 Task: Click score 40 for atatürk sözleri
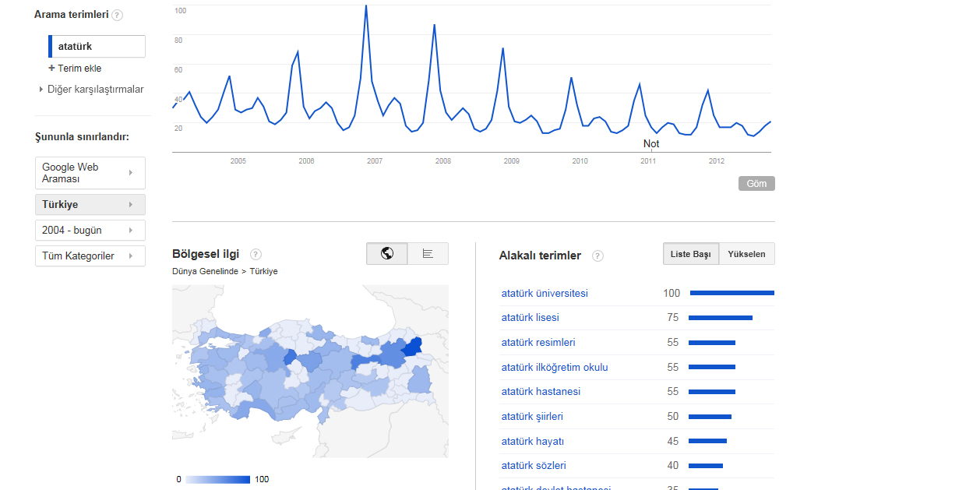(673, 466)
